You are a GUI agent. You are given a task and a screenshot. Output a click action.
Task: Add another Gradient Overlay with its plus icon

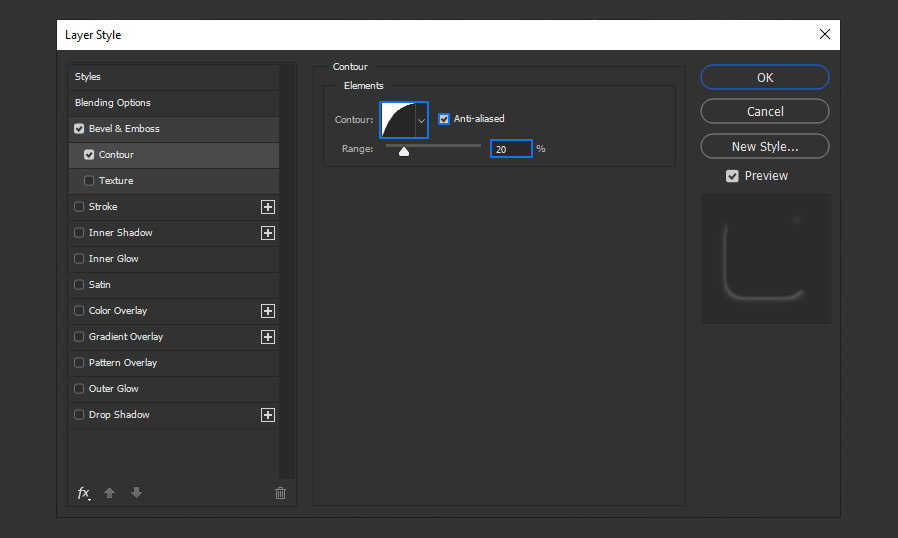(267, 337)
